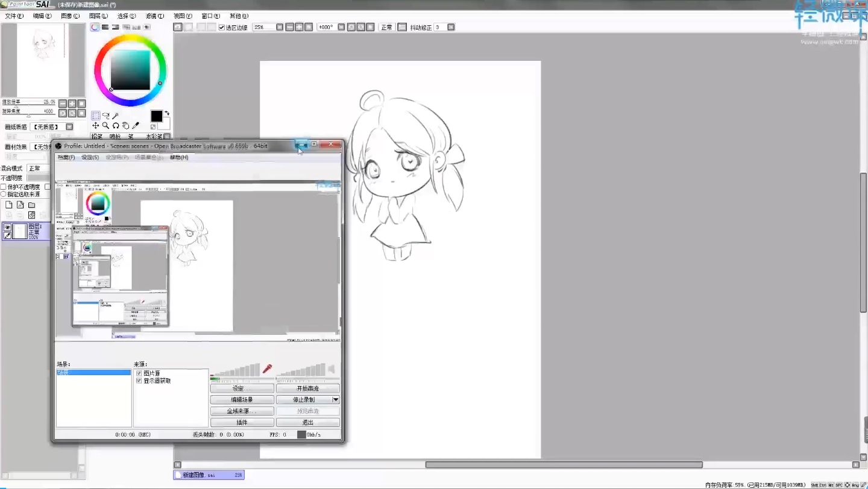
Task: Toggle the pen icon on Layer 1
Action: [x=7, y=235]
